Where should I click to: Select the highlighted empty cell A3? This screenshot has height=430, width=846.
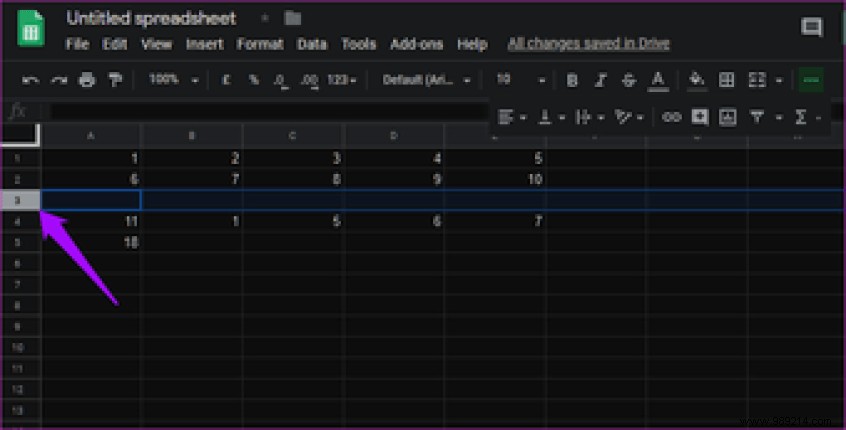tap(91, 200)
